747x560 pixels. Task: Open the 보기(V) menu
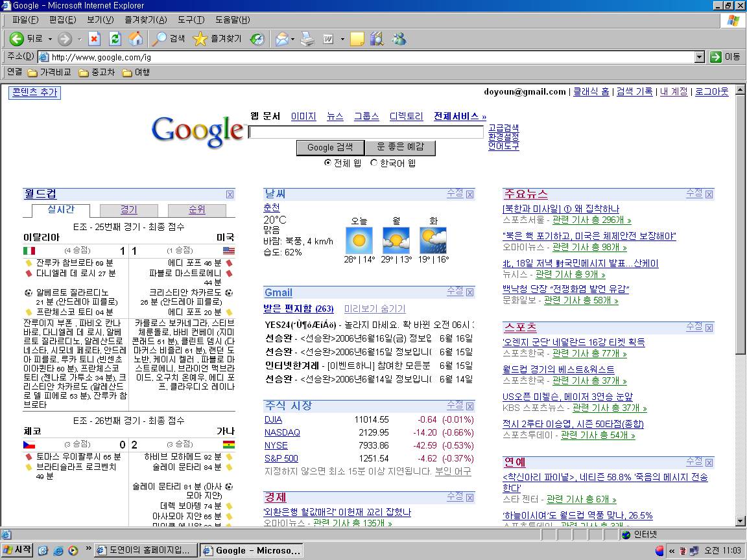click(100, 19)
